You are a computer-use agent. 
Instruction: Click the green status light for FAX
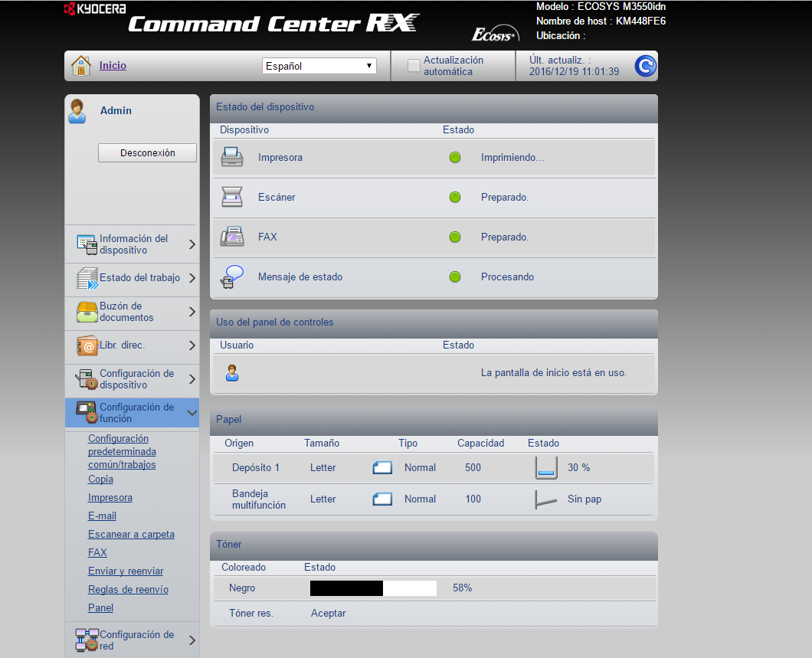coord(455,237)
